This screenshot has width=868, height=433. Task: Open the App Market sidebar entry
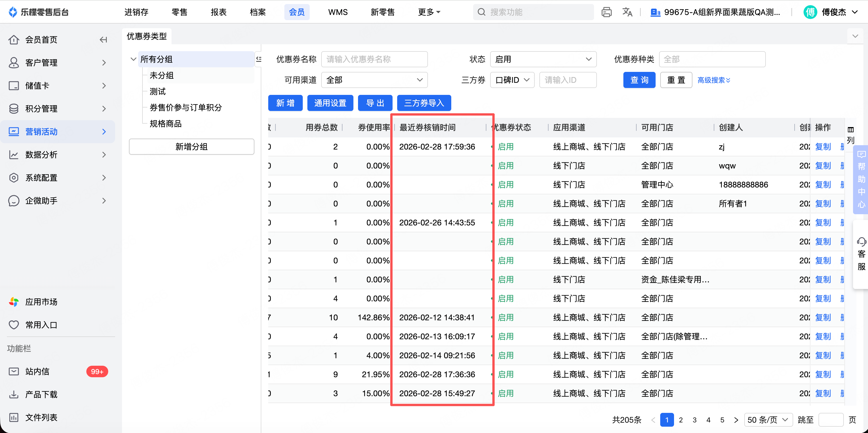click(x=41, y=302)
